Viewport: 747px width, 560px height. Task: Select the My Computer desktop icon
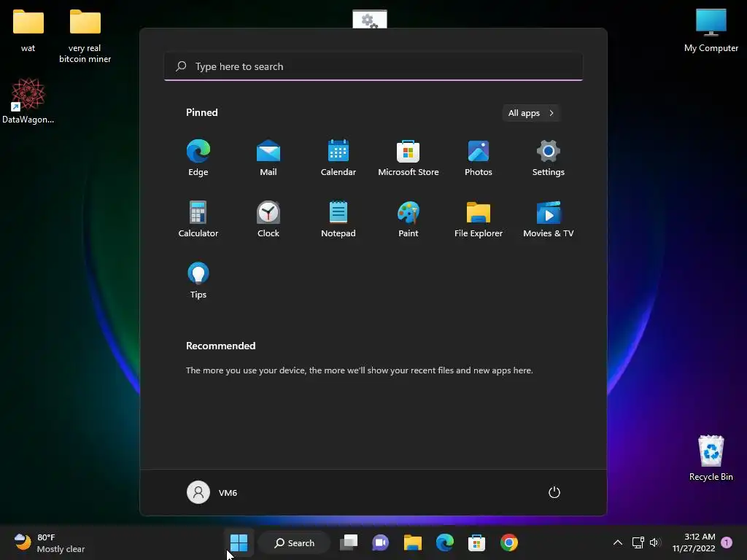pyautogui.click(x=711, y=31)
